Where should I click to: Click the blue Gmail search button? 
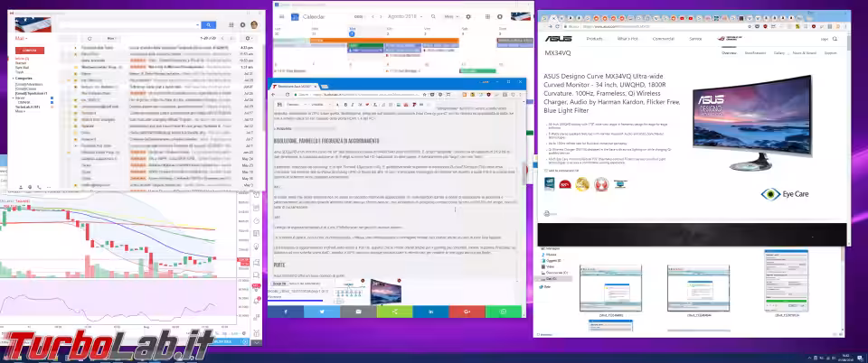coord(208,25)
